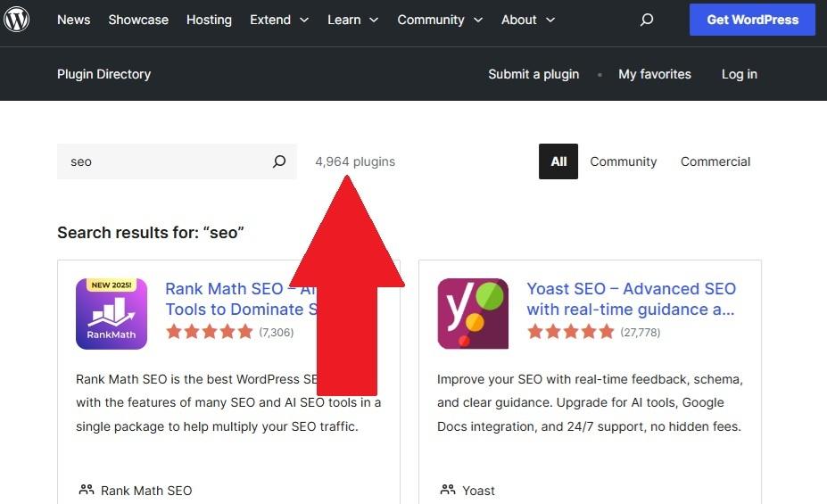Open the Rank Math plugin icon thumbnail
827x504 pixels.
112,314
